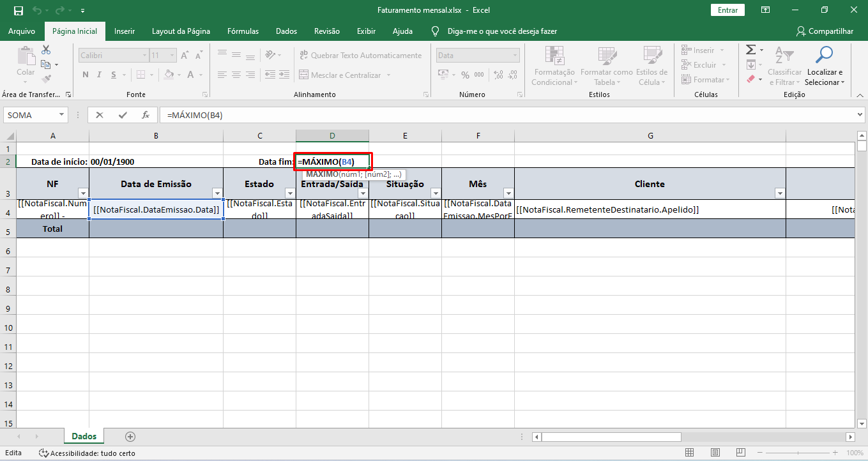Open the Fórmulas ribbon tab

(243, 31)
